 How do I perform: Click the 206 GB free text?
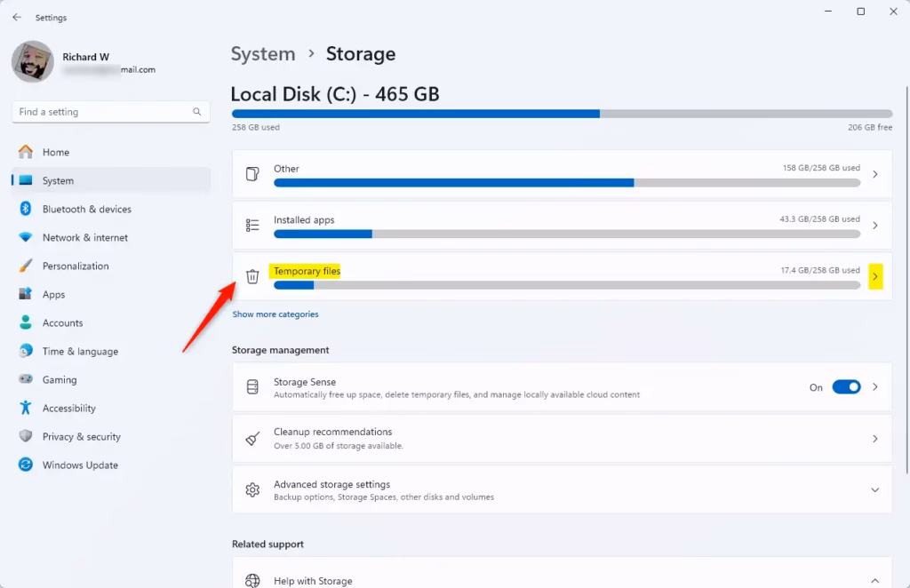point(870,127)
